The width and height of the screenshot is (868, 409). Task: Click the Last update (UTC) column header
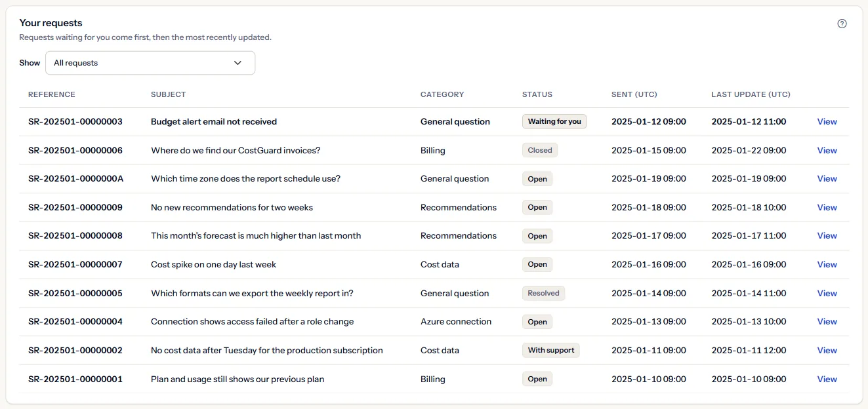coord(751,94)
